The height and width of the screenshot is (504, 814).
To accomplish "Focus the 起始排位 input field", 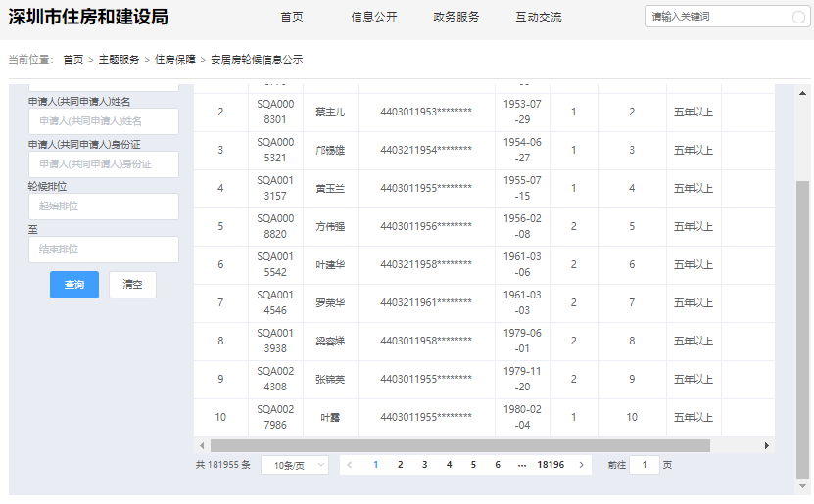I will [x=104, y=206].
